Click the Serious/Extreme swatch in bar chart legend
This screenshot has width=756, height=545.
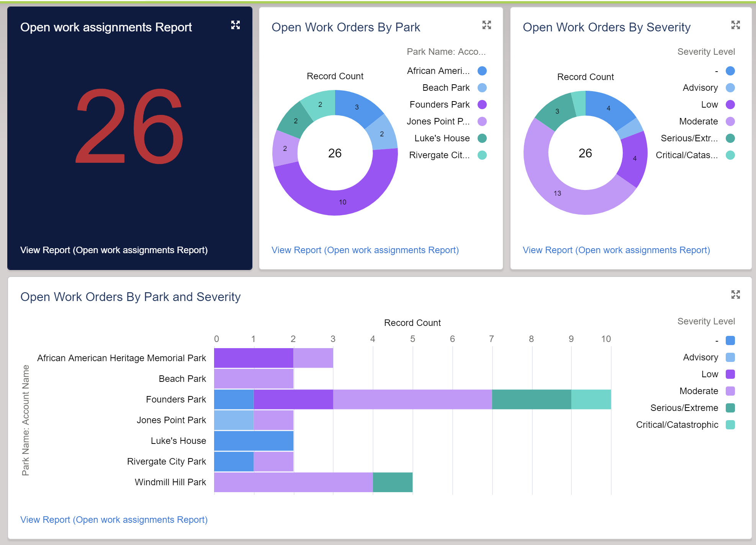click(730, 408)
